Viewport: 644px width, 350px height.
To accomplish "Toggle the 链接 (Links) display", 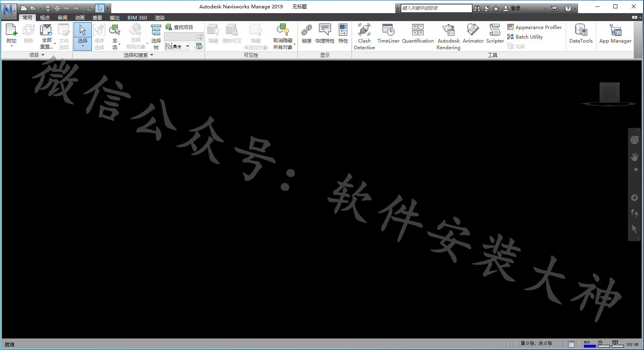I will [307, 34].
